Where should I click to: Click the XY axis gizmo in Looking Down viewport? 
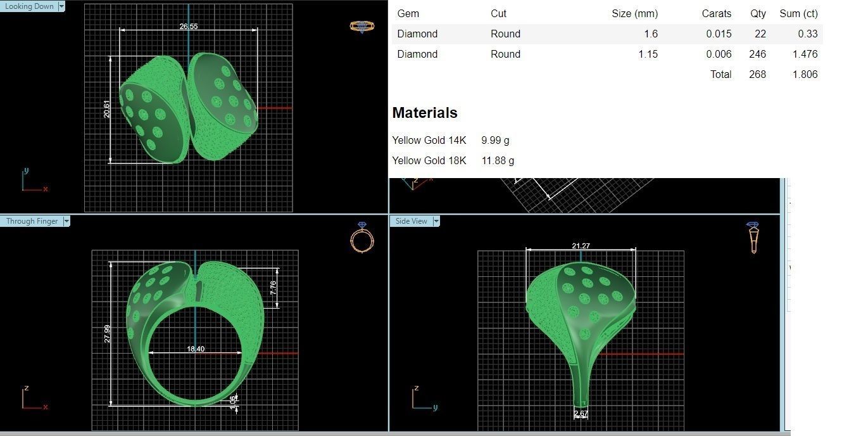click(x=34, y=180)
